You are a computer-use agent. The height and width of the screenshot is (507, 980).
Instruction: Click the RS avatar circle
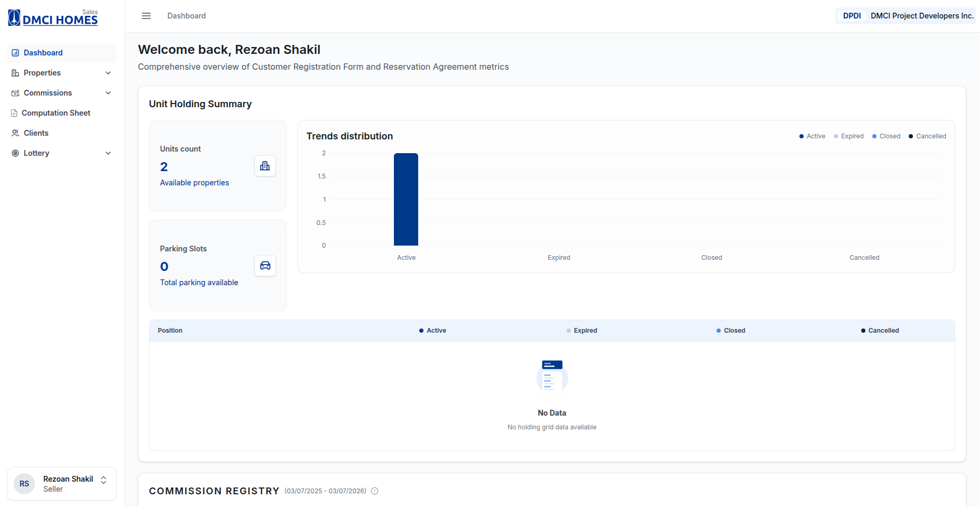tap(24, 484)
